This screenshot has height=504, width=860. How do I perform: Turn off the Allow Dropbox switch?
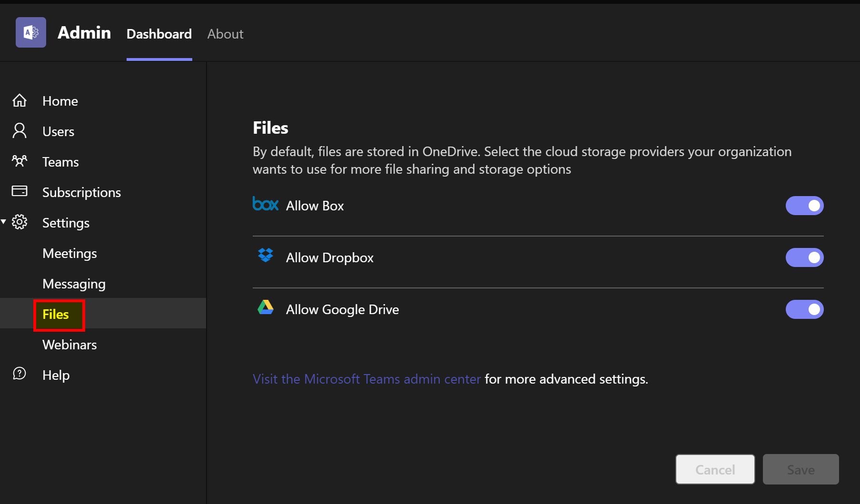pos(804,257)
